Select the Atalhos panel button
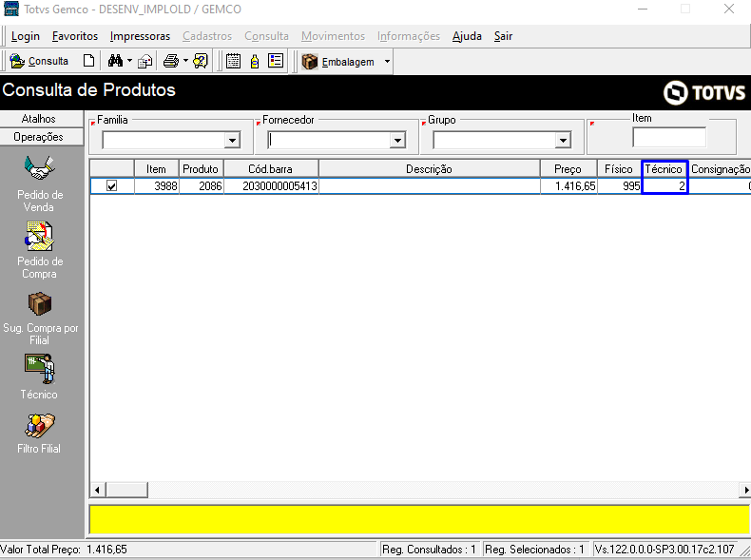751x560 pixels. (x=42, y=119)
